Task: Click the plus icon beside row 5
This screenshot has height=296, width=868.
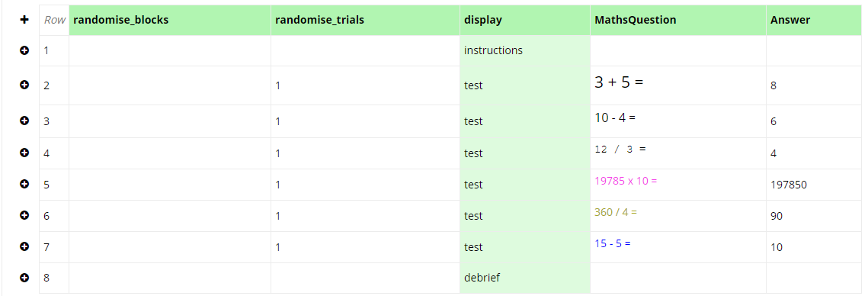Action: 24,184
